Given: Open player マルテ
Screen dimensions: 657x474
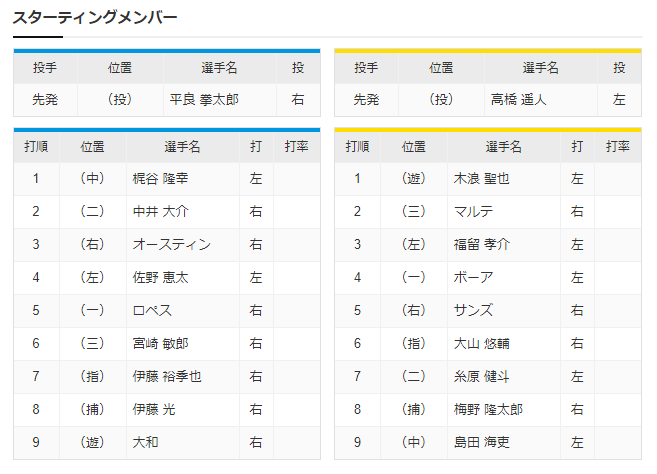Looking at the screenshot, I should pos(473,211).
